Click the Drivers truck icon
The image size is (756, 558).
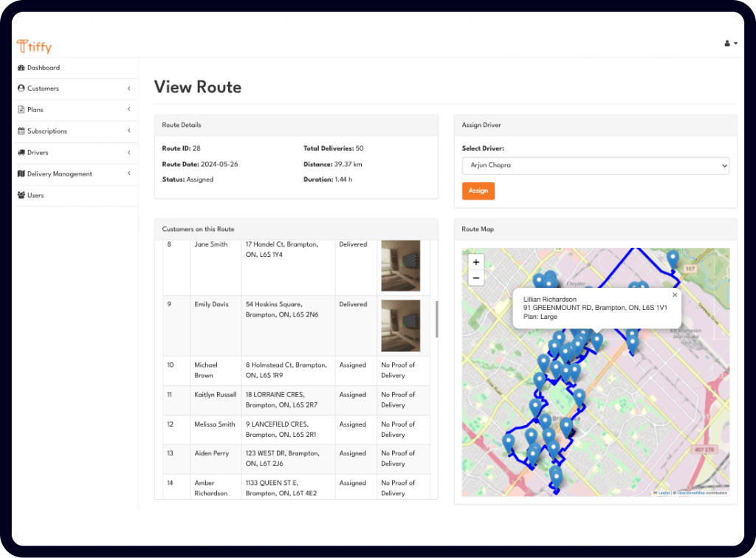point(21,153)
